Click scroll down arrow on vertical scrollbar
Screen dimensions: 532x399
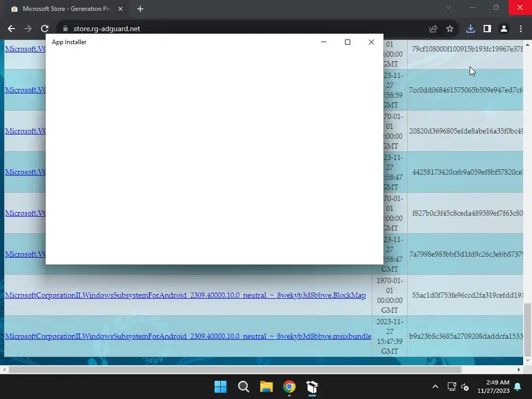(x=527, y=361)
